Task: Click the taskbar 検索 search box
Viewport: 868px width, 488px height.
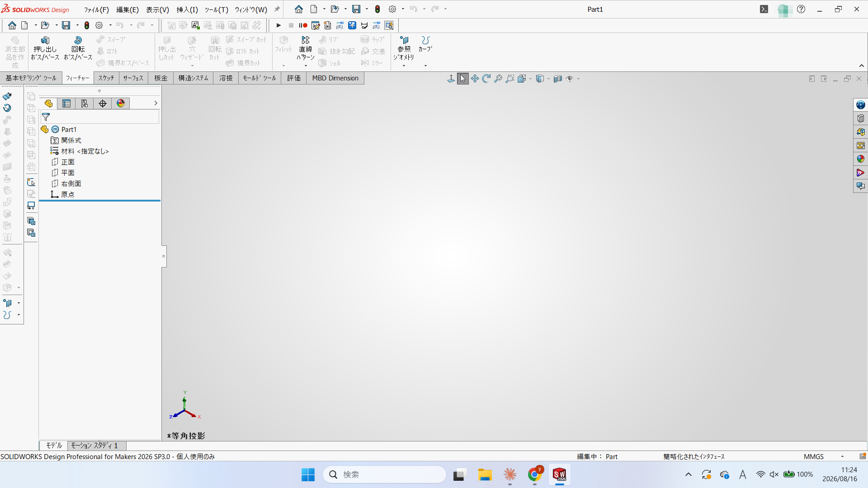Action: click(x=385, y=474)
